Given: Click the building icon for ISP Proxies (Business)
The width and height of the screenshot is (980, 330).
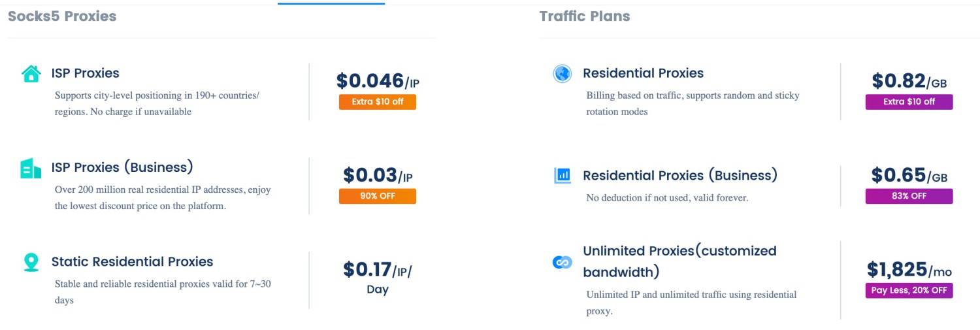Looking at the screenshot, I should click(31, 169).
